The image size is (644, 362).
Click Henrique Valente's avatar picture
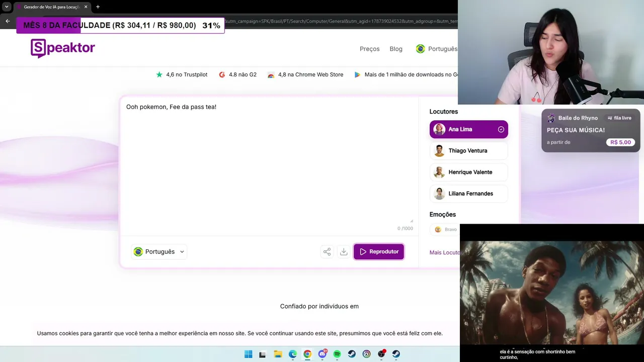click(439, 172)
